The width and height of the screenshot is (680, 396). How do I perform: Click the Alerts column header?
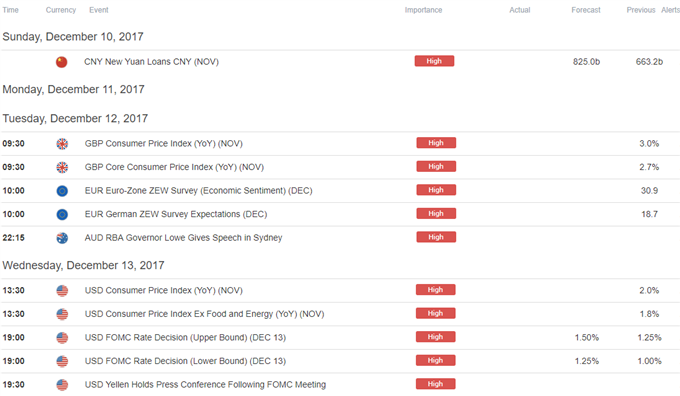pos(670,10)
